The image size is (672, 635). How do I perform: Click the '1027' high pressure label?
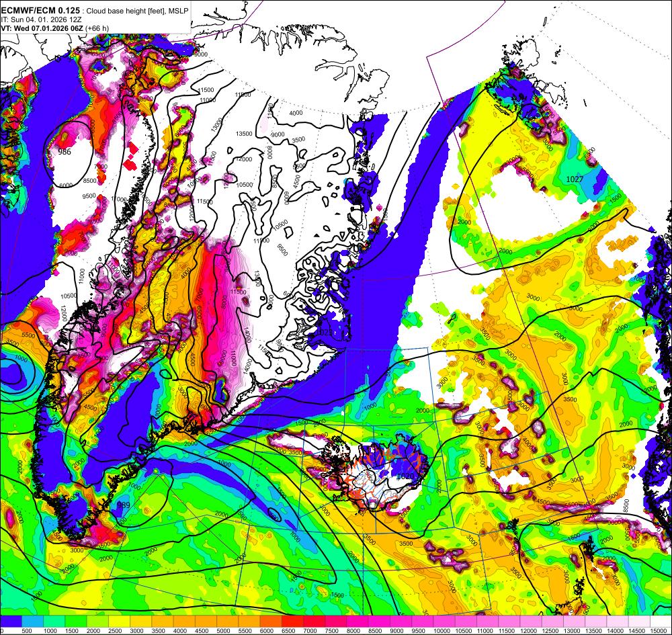575,179
